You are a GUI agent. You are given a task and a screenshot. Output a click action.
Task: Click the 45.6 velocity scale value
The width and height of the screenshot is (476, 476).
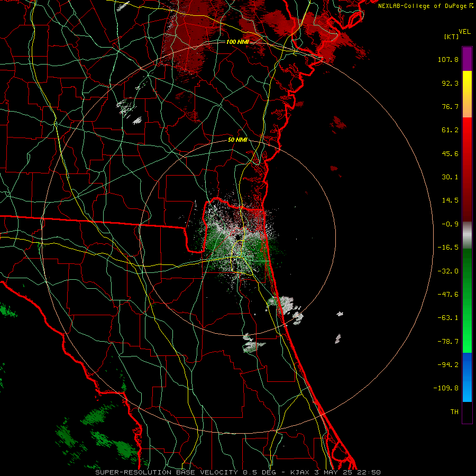point(450,153)
